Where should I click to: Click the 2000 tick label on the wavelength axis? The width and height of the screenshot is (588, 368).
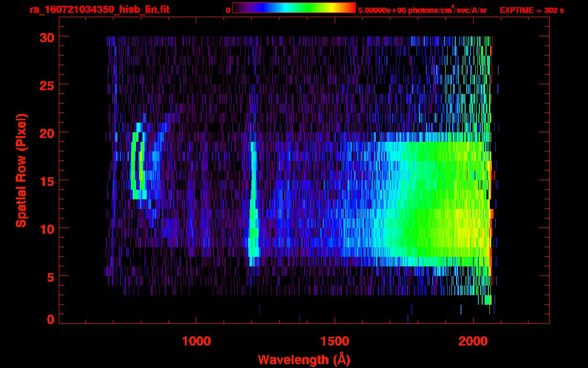point(473,341)
